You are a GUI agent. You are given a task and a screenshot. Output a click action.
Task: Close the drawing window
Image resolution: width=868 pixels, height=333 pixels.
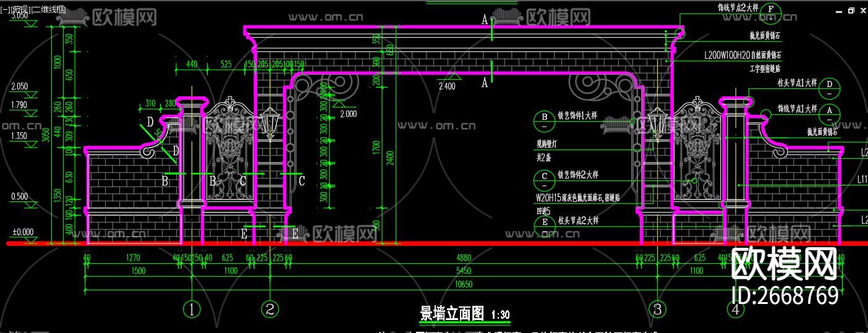(x=862, y=11)
